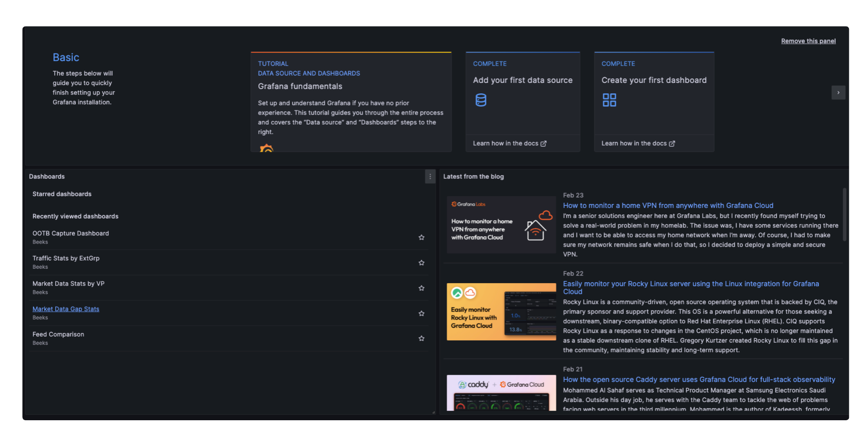Click the home VPN blog thumbnail
This screenshot has height=435, width=868.
501,224
